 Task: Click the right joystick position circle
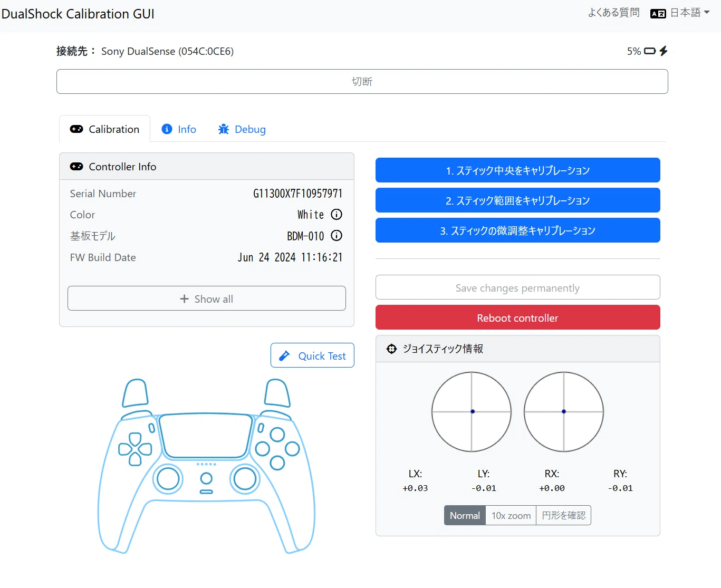click(564, 412)
